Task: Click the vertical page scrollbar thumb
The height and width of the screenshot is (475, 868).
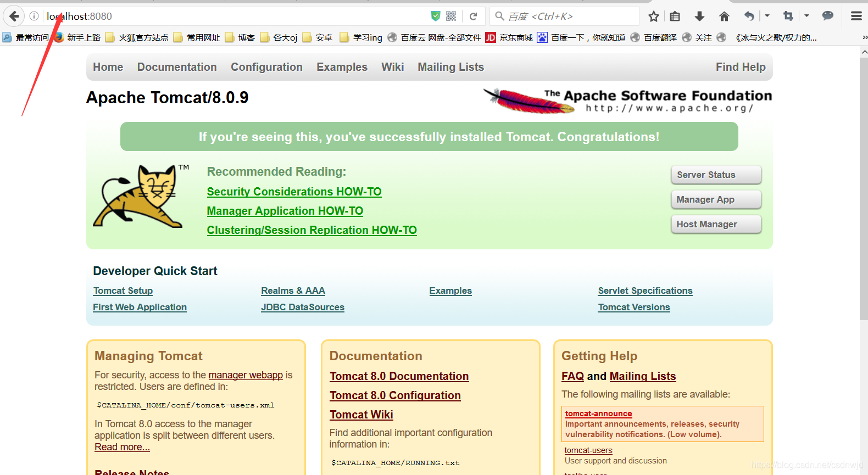Action: tap(864, 188)
